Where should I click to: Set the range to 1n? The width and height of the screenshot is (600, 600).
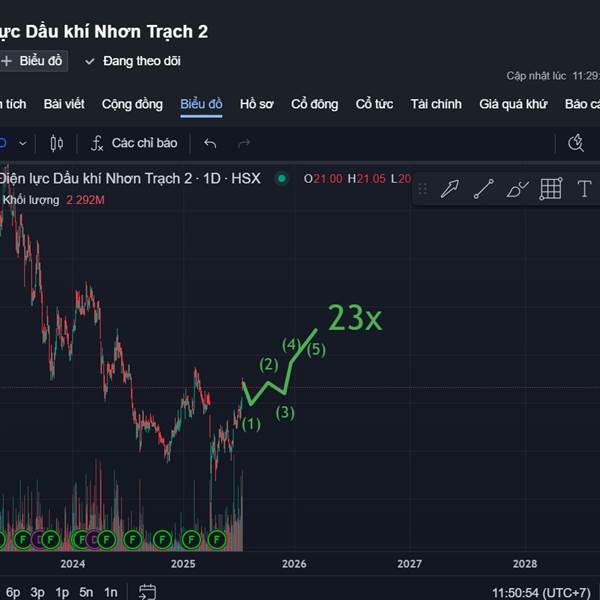click(x=111, y=592)
